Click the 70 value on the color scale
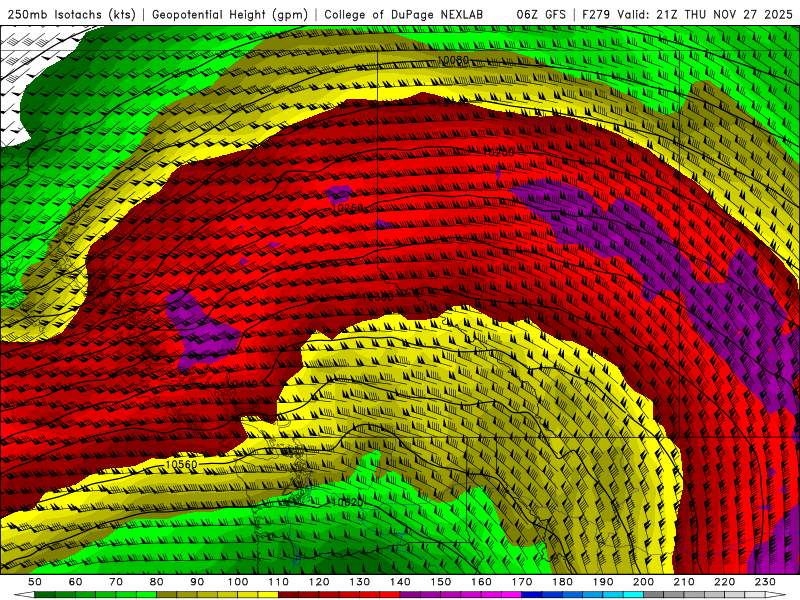This screenshot has width=800, height=600. pos(116,582)
